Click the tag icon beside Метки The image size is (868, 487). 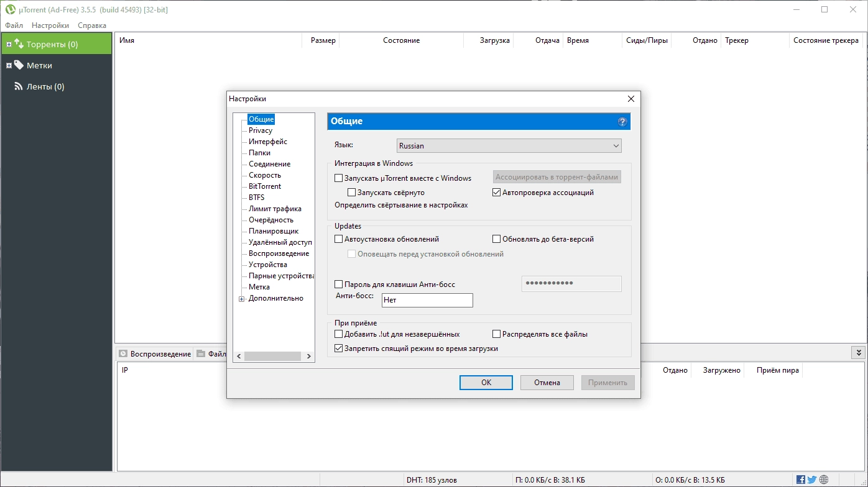pos(19,65)
